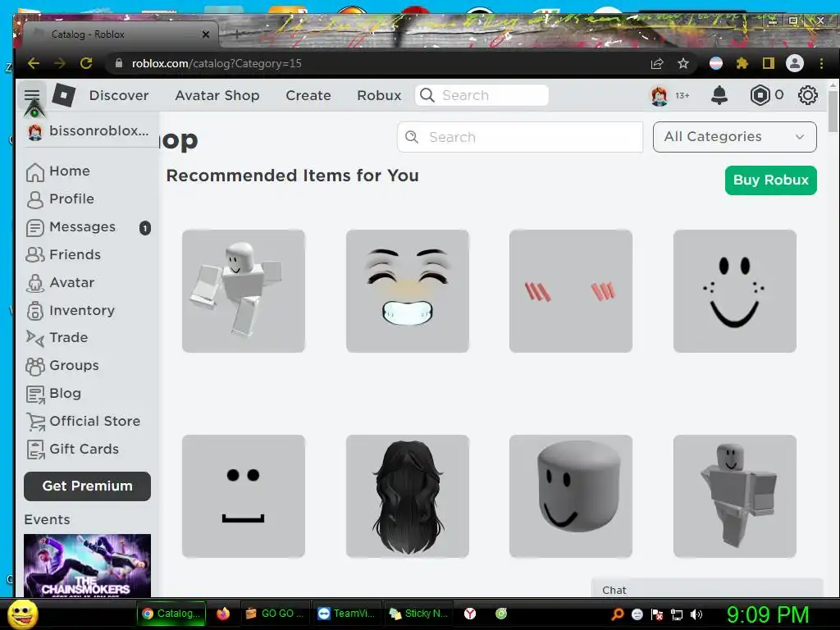Click the Groups icon in sidebar
Screen dimensions: 840x630
tap(34, 367)
